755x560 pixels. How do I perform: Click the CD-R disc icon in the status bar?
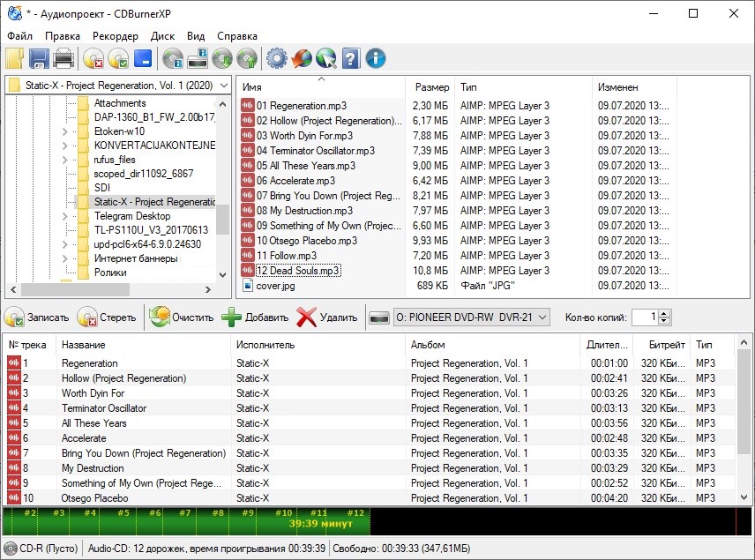point(10,549)
